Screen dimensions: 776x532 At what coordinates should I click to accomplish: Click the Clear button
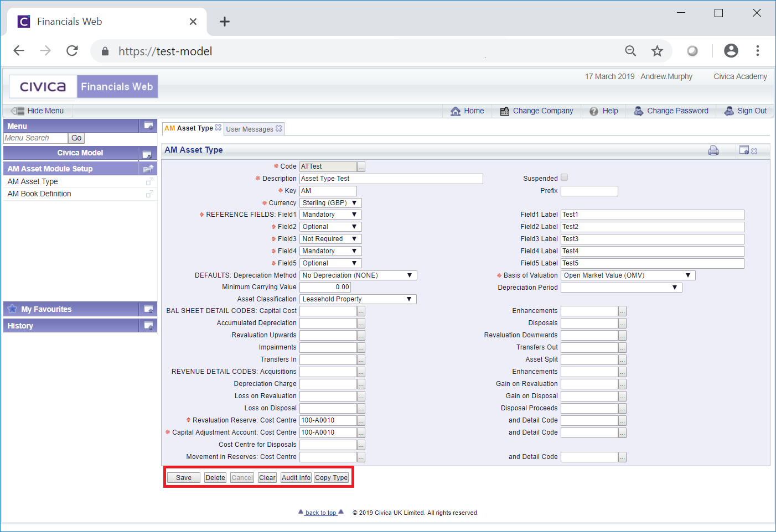coord(267,478)
